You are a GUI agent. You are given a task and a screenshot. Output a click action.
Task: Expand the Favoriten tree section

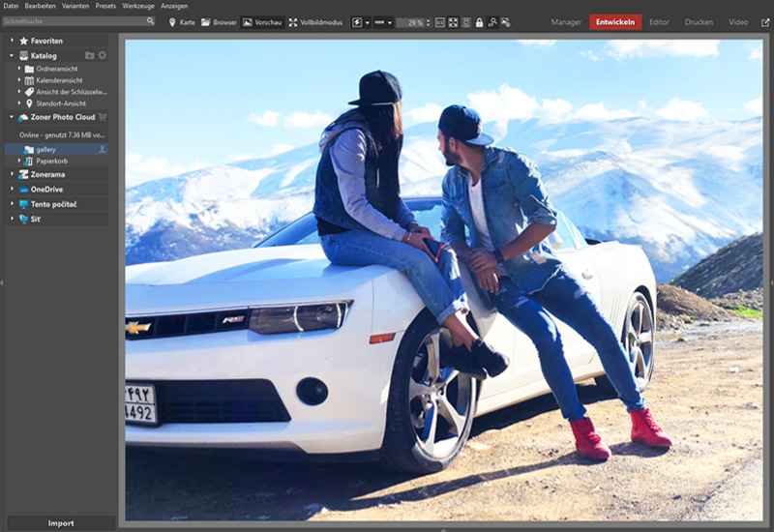(12, 41)
